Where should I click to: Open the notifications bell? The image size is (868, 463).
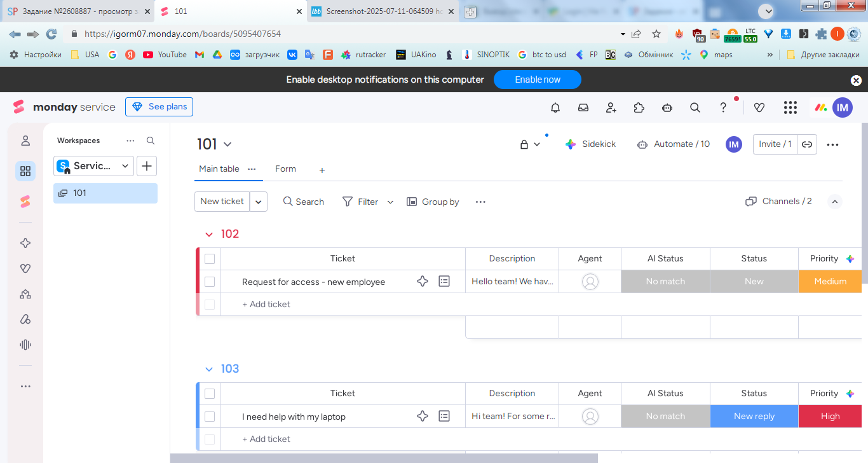pyautogui.click(x=555, y=107)
